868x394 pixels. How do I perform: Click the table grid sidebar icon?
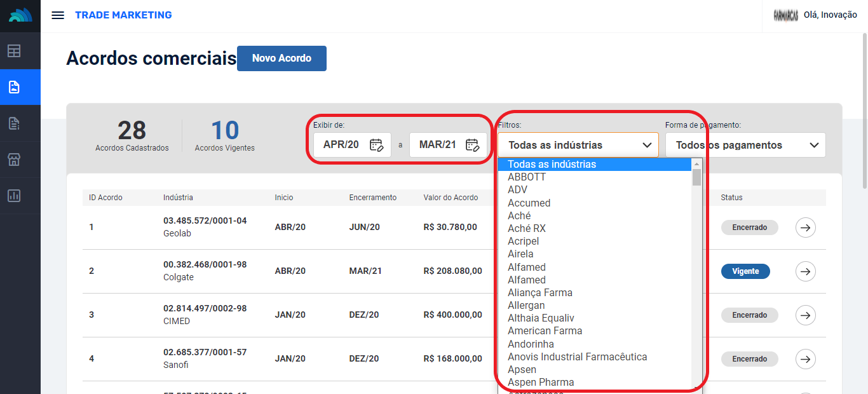(x=14, y=51)
